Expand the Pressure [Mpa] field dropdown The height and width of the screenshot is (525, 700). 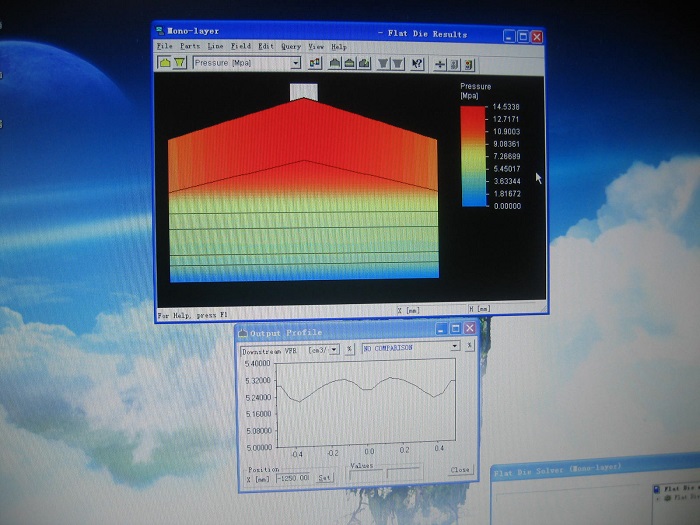pyautogui.click(x=296, y=64)
